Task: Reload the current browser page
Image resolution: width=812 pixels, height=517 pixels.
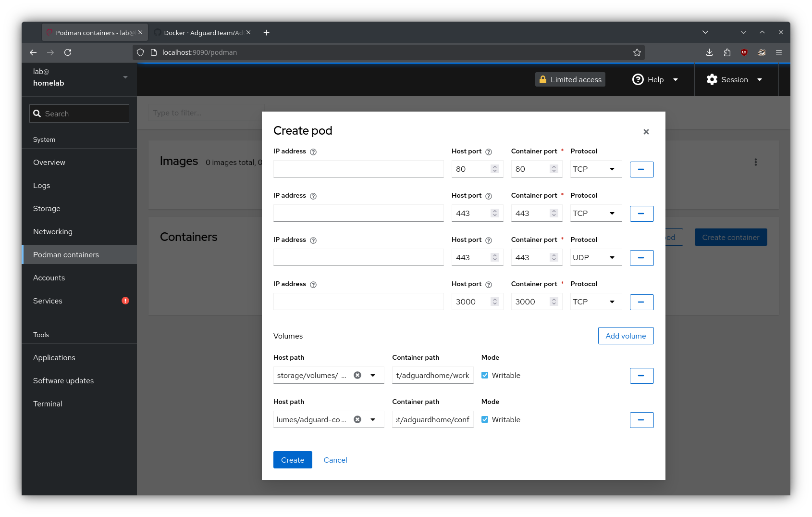Action: pos(68,52)
